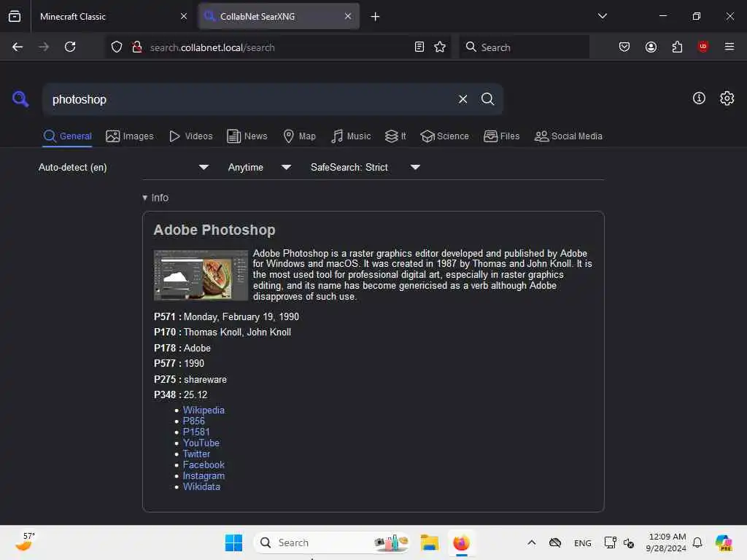
Task: Open tracking protection shield icon
Action: [117, 47]
